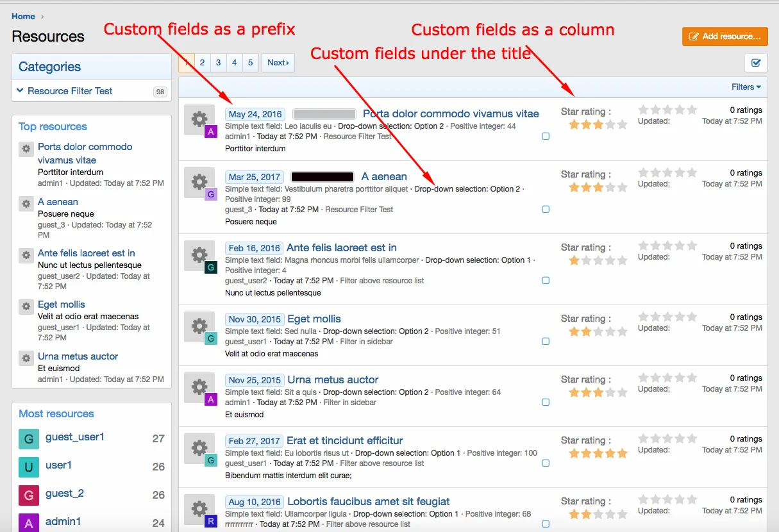
Task: Open the Filters dropdown
Action: (746, 87)
